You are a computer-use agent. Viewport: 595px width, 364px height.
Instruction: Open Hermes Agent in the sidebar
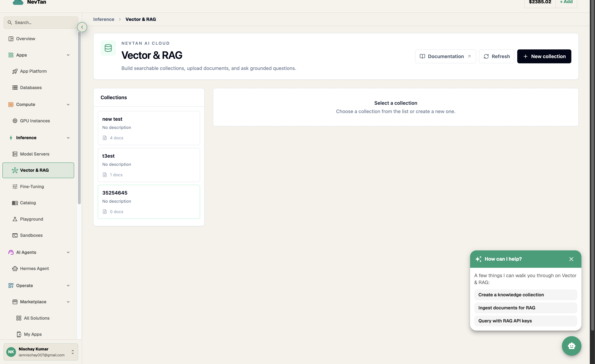click(x=38, y=269)
